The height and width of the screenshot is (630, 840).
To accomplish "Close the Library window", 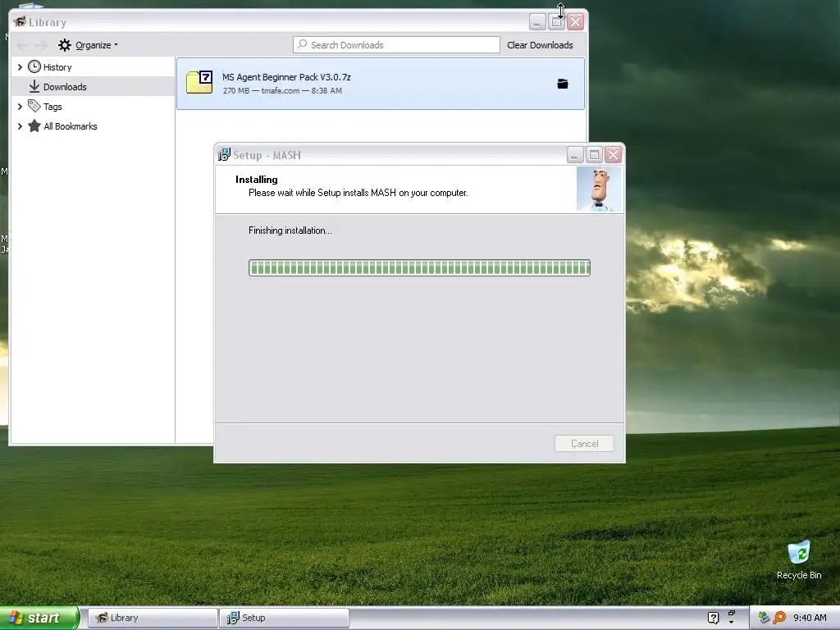I will pyautogui.click(x=575, y=22).
